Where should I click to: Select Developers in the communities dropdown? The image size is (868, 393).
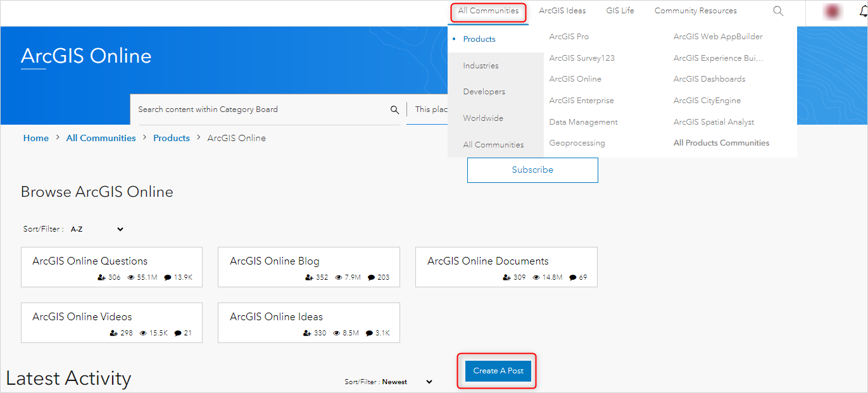click(x=484, y=92)
